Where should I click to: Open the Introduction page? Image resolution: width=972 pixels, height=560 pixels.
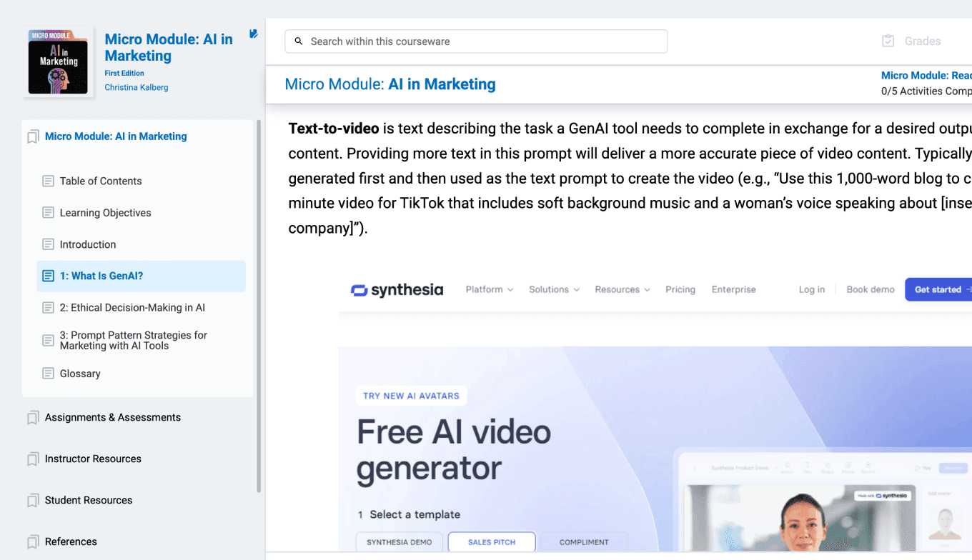click(88, 244)
